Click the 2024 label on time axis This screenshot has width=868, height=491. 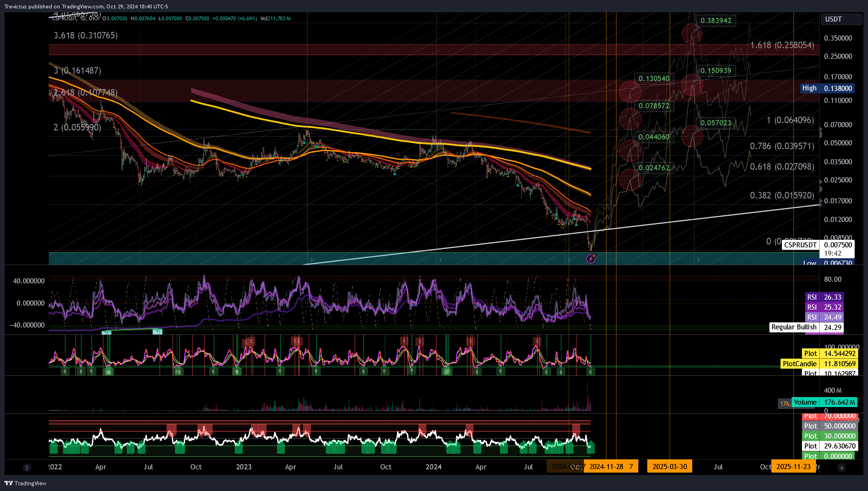434,467
